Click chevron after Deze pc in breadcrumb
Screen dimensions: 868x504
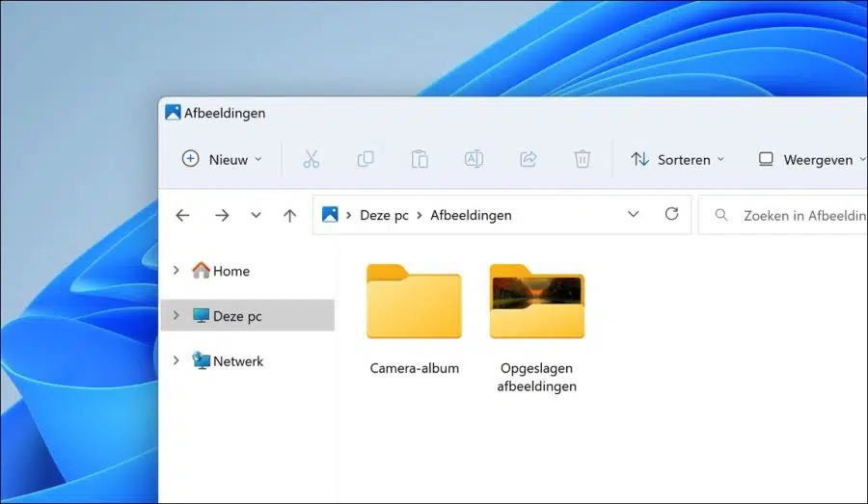(420, 215)
